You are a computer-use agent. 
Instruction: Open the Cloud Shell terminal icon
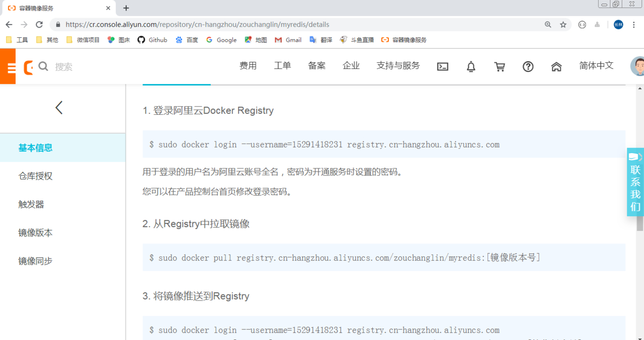pos(442,66)
